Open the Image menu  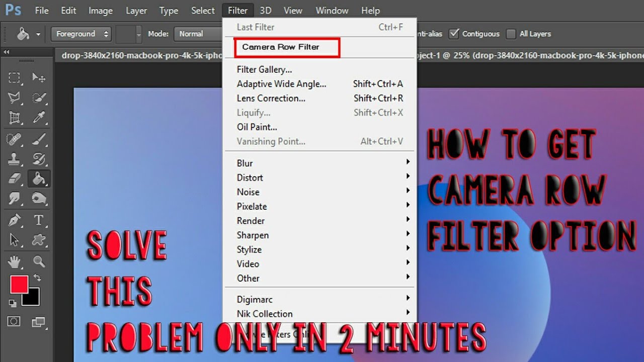(x=100, y=10)
